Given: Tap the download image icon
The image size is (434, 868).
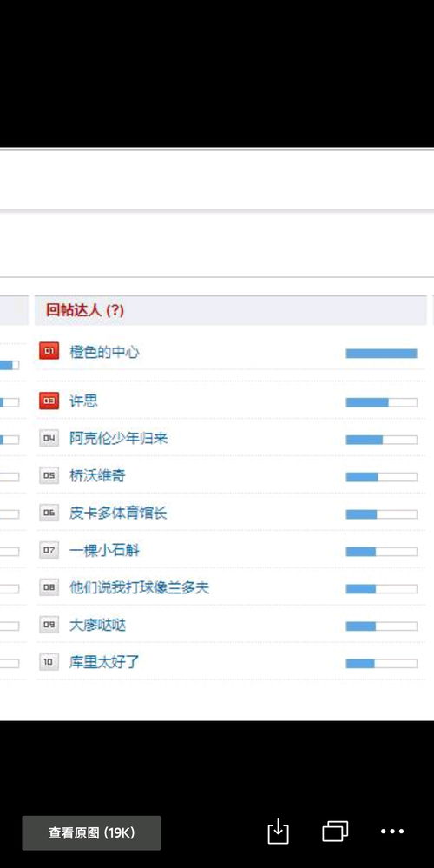Looking at the screenshot, I should (x=278, y=831).
